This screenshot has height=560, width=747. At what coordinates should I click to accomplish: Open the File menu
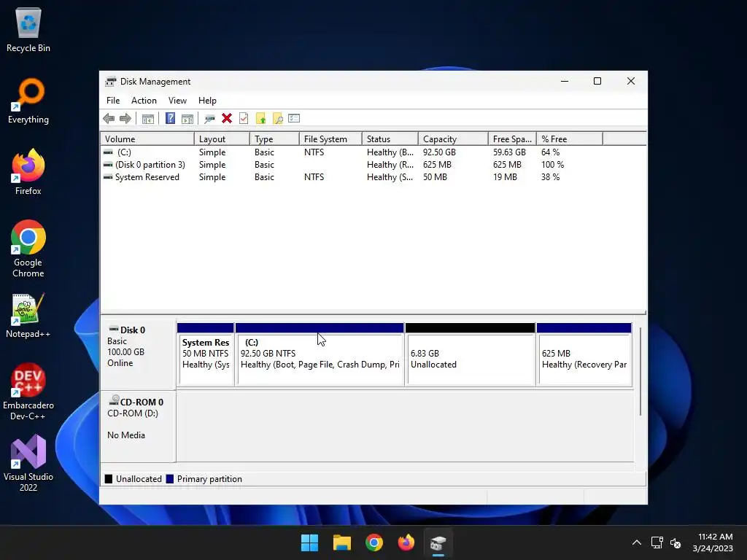pos(113,101)
